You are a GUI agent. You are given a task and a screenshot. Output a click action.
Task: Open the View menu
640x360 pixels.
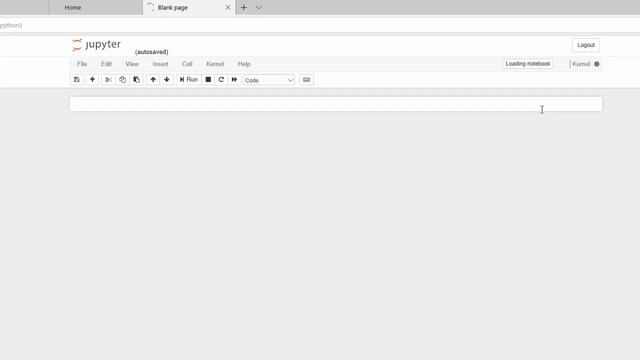coord(132,64)
